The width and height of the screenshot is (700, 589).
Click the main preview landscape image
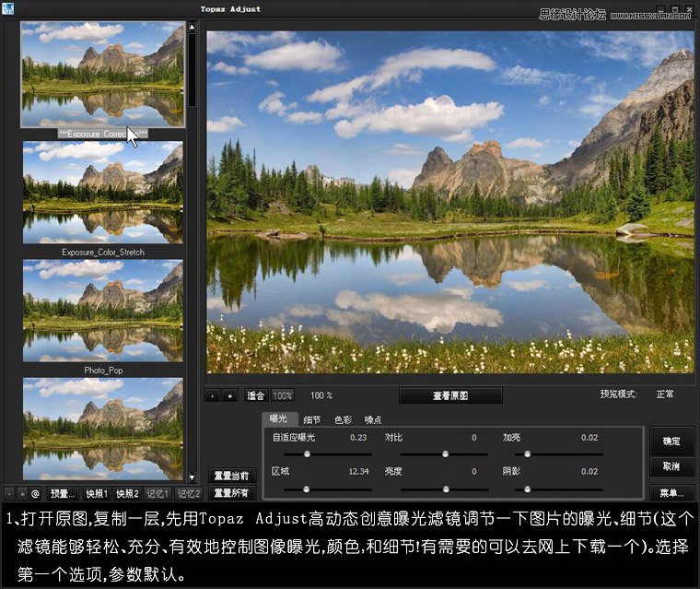(450, 202)
